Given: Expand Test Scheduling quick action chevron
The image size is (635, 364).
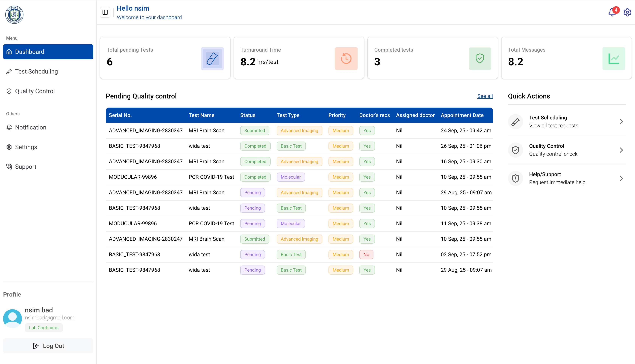Looking at the screenshot, I should pyautogui.click(x=621, y=122).
